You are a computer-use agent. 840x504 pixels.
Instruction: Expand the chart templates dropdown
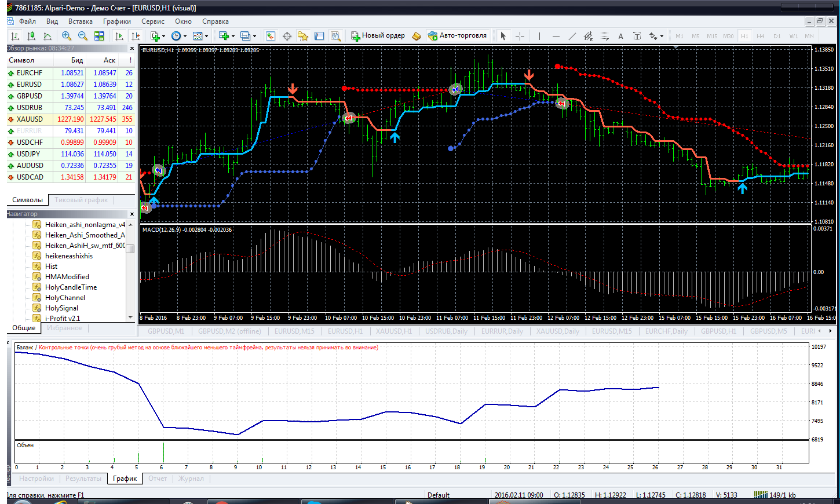point(206,36)
